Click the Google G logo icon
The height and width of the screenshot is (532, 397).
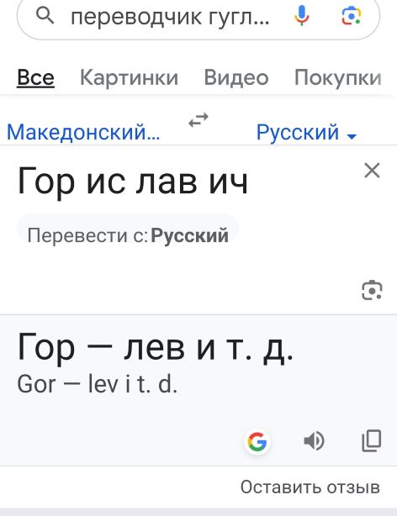coord(257,441)
